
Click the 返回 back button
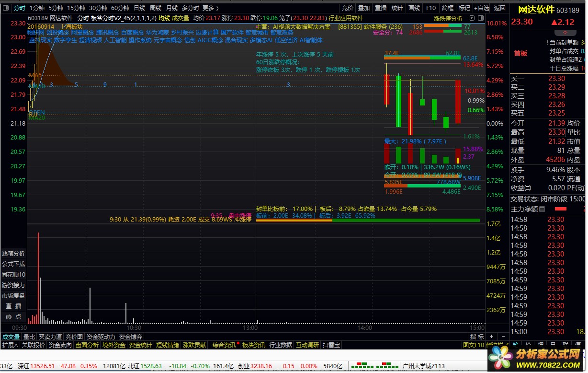[499, 8]
